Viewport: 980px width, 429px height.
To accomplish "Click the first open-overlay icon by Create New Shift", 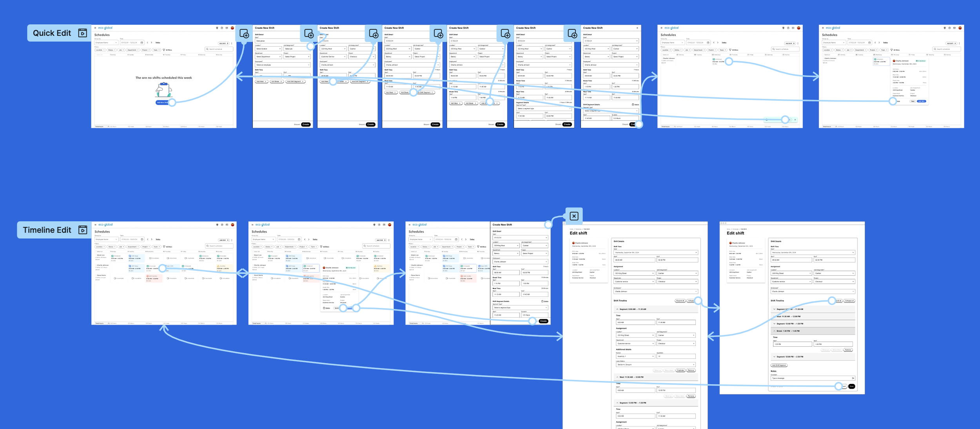I will coord(244,34).
